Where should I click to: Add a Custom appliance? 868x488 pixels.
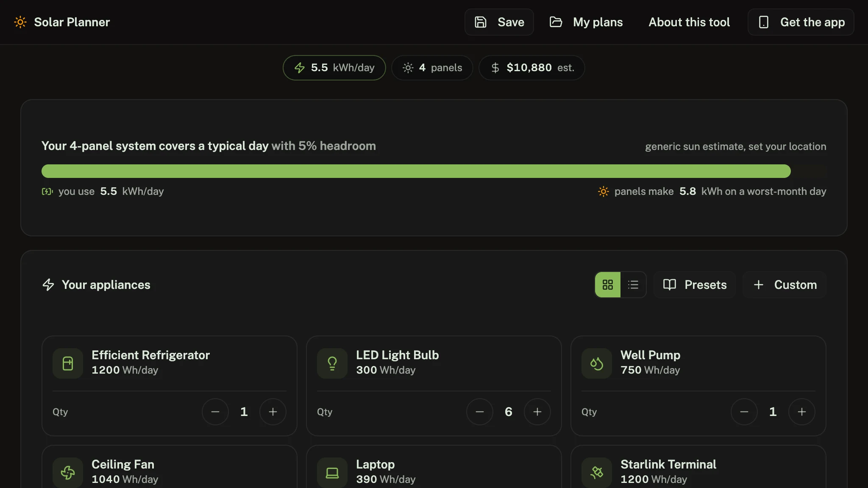785,285
